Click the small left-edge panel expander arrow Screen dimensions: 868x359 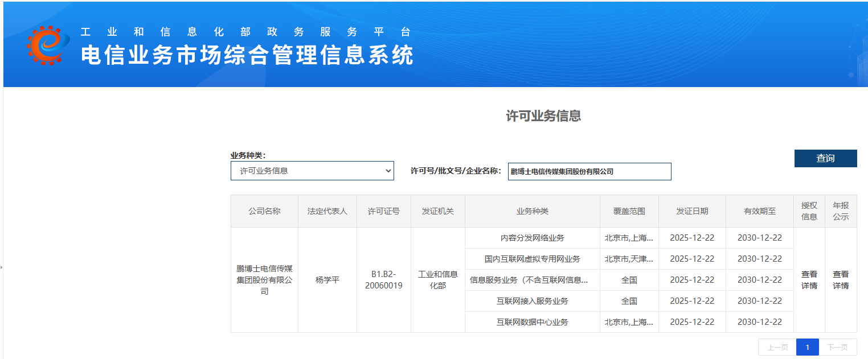1,267
